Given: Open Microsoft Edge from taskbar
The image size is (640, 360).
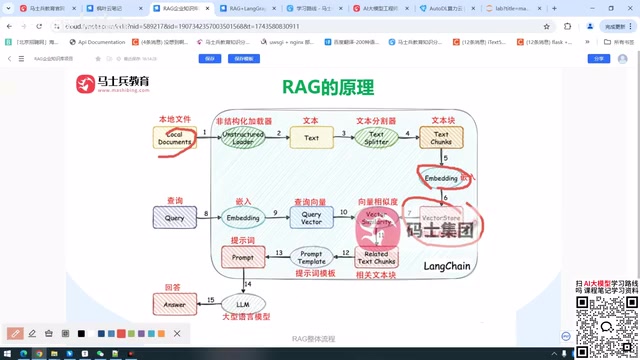Looking at the screenshot, I should click(24, 353).
